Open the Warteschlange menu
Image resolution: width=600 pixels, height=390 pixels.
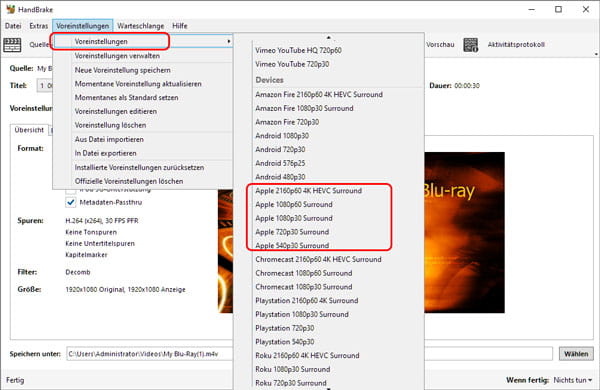click(140, 26)
